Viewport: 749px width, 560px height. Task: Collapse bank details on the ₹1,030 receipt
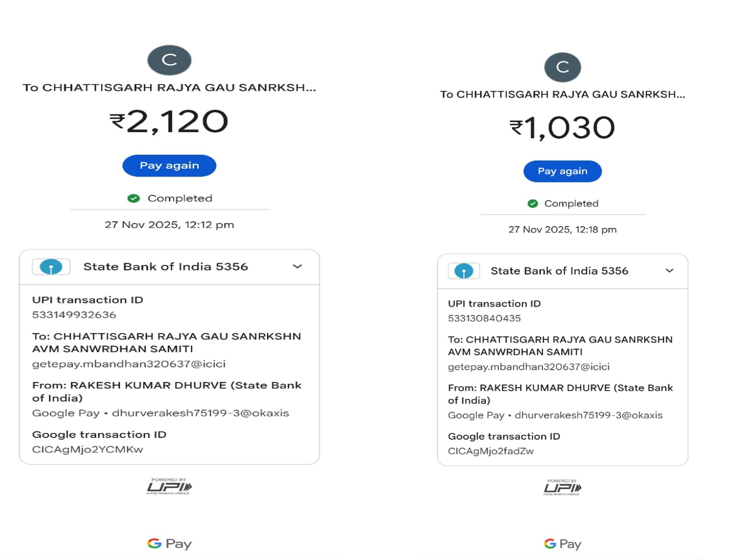[x=669, y=271]
